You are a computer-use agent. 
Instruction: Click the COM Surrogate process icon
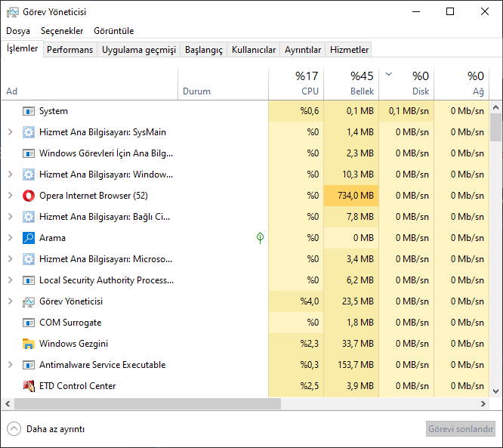[x=29, y=323]
